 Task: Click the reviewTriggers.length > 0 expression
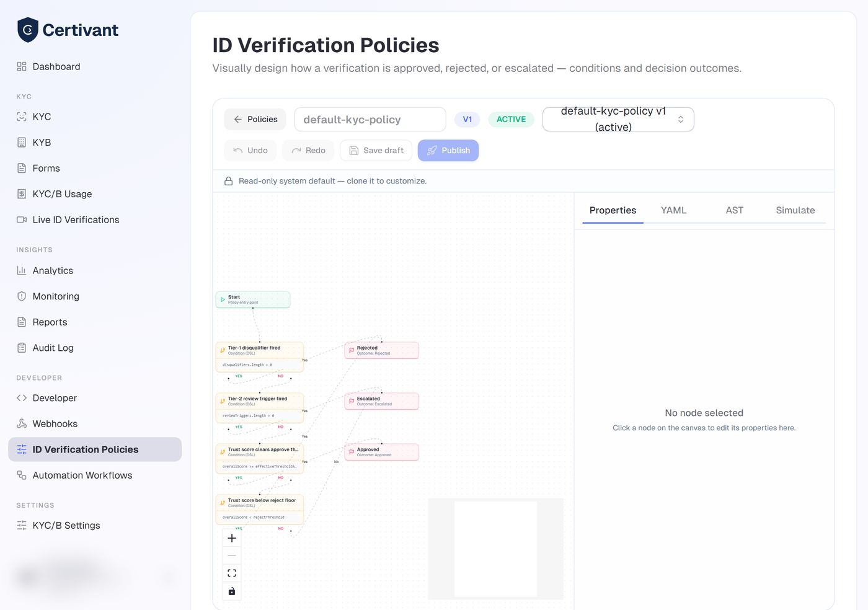pyautogui.click(x=249, y=416)
